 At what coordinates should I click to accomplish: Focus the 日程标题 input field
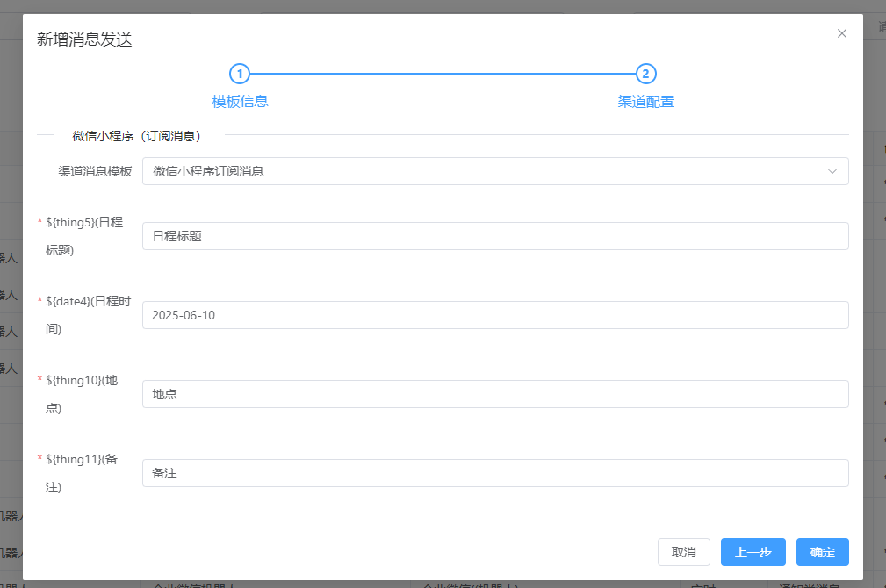(x=495, y=236)
